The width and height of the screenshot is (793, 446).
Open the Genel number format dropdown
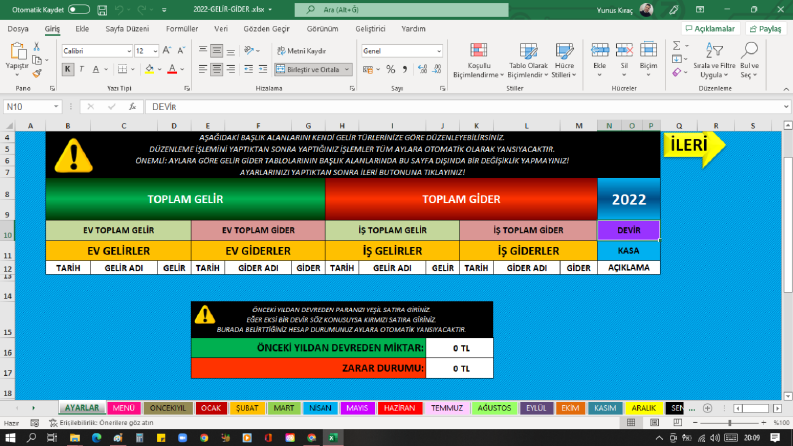(438, 51)
